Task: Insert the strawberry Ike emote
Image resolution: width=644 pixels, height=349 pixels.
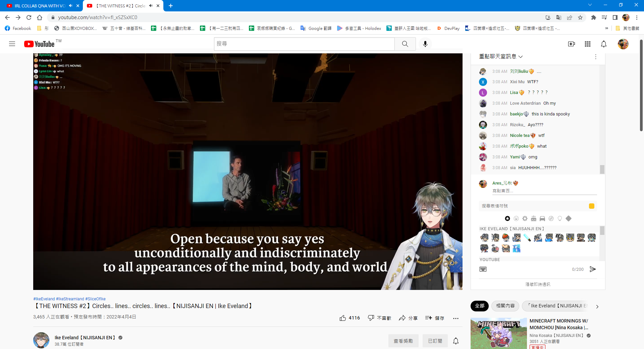Action: pos(506,238)
